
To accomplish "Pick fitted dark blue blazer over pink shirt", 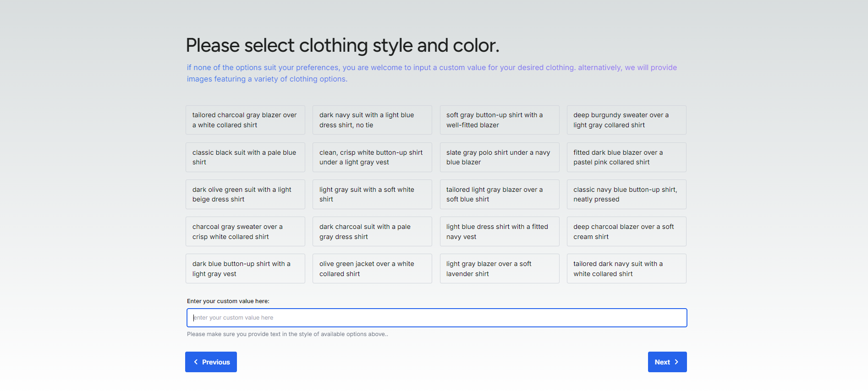I will (x=626, y=157).
